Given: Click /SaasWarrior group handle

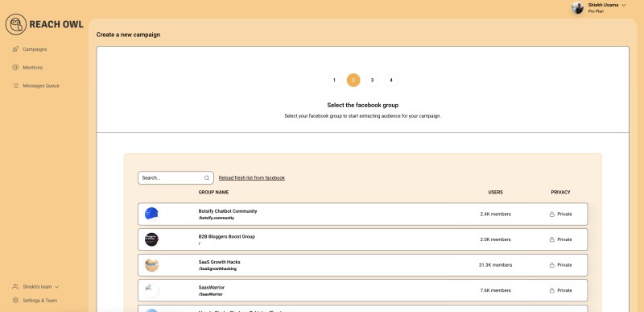Looking at the screenshot, I should point(211,294).
